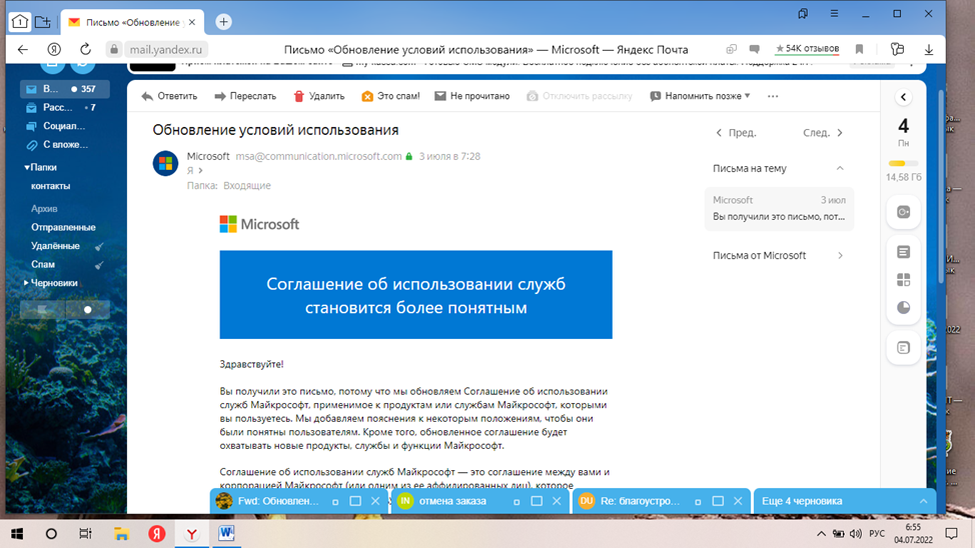Collapse the Письма на тему section
The width and height of the screenshot is (975, 548).
pos(840,169)
